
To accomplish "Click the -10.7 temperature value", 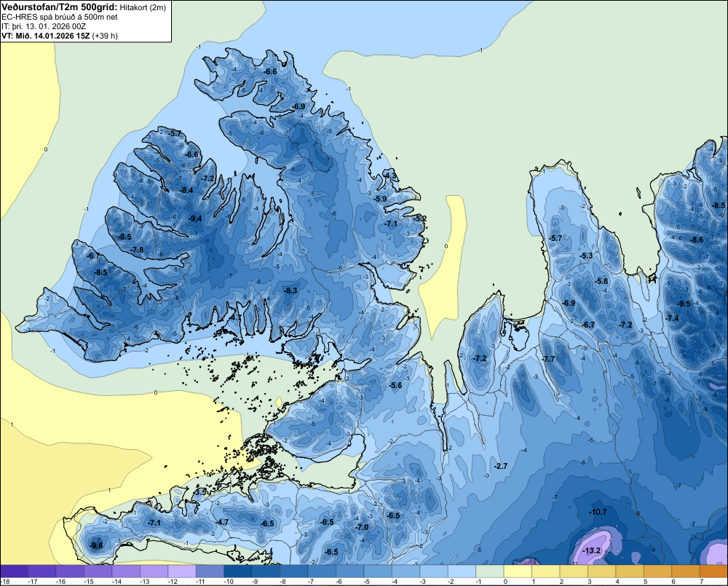I will 598,512.
